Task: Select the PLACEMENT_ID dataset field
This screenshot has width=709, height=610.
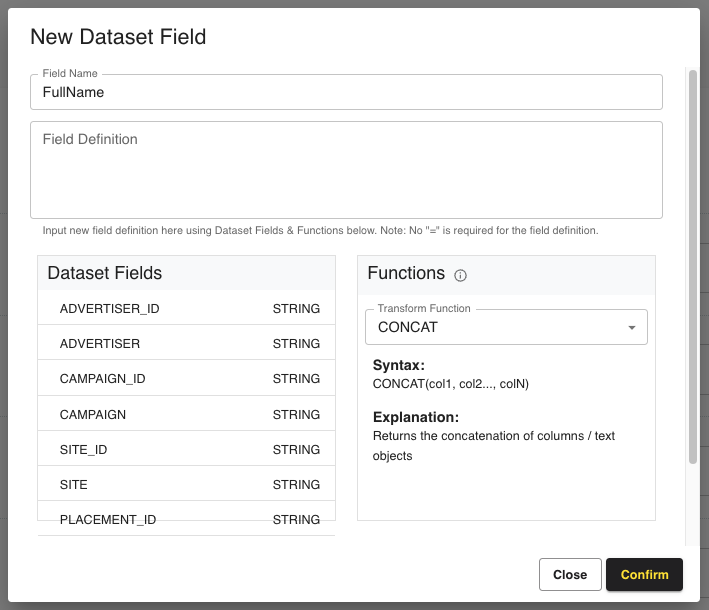Action: (x=187, y=519)
